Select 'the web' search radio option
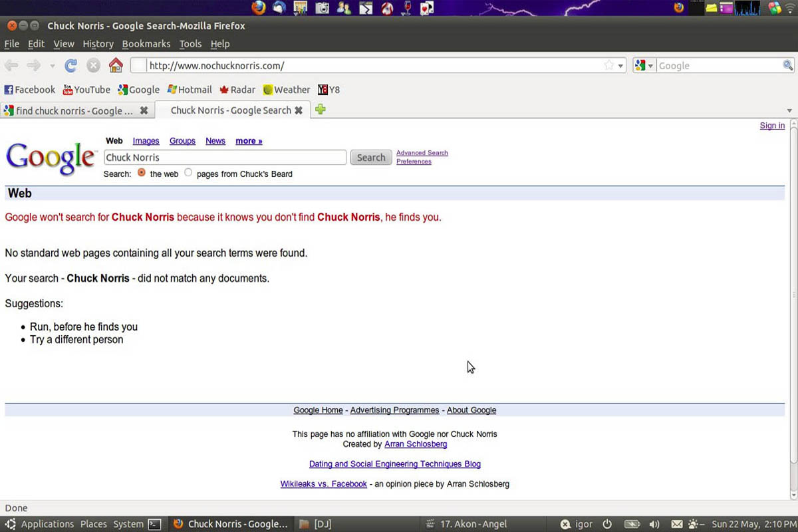The width and height of the screenshot is (798, 532). pyautogui.click(x=142, y=173)
